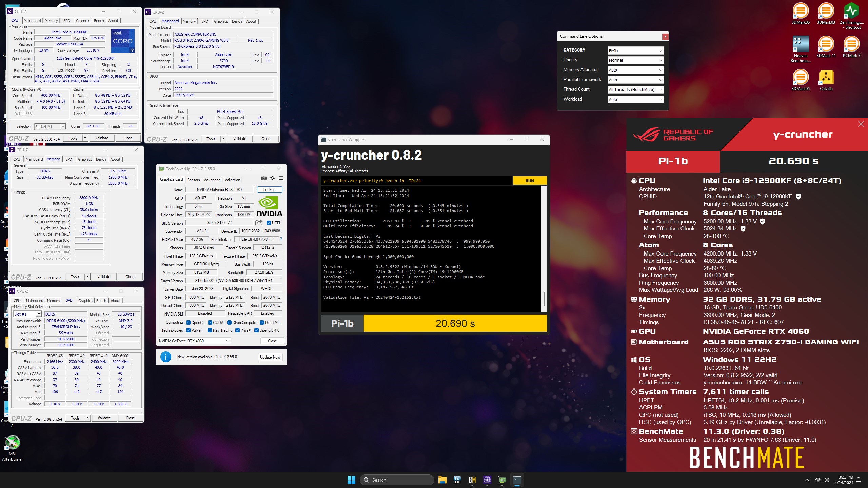
Task: Toggle Vulkan checkbox in GPU-Z
Action: pos(188,330)
